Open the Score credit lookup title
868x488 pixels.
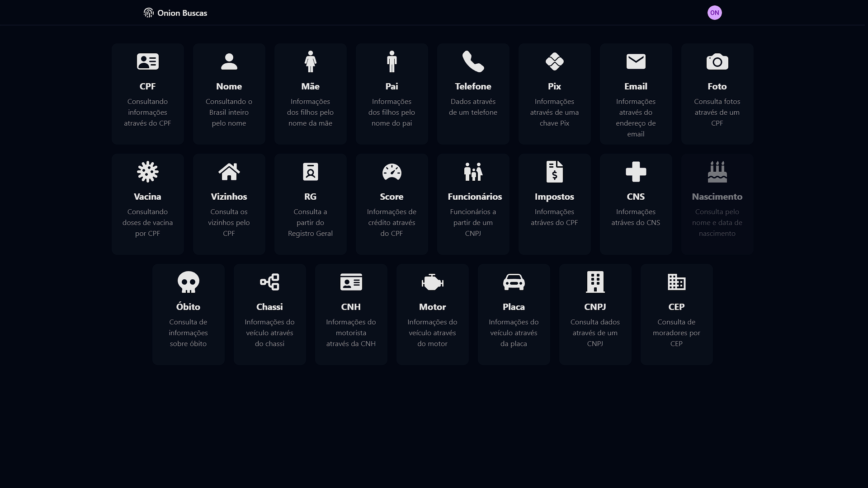click(392, 197)
